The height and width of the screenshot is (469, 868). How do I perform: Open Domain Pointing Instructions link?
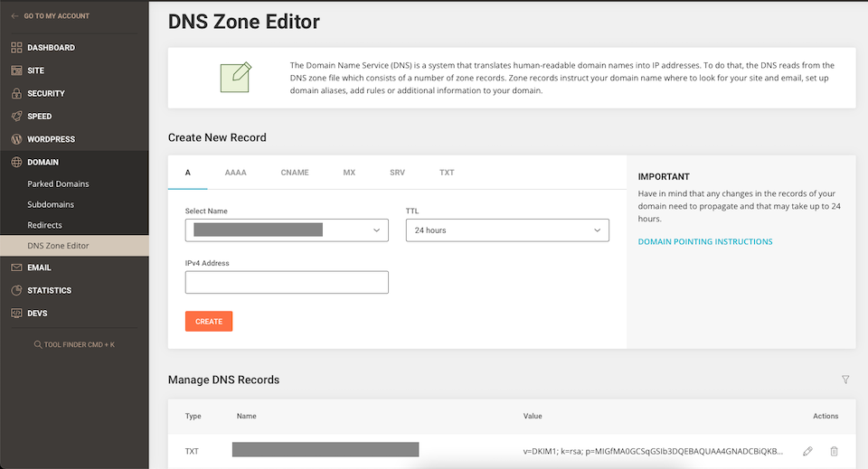pyautogui.click(x=705, y=242)
